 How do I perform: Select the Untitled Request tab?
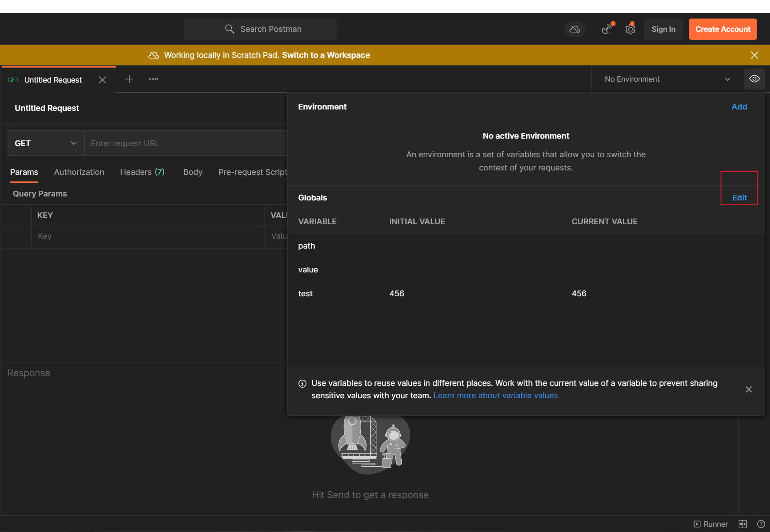coord(53,80)
